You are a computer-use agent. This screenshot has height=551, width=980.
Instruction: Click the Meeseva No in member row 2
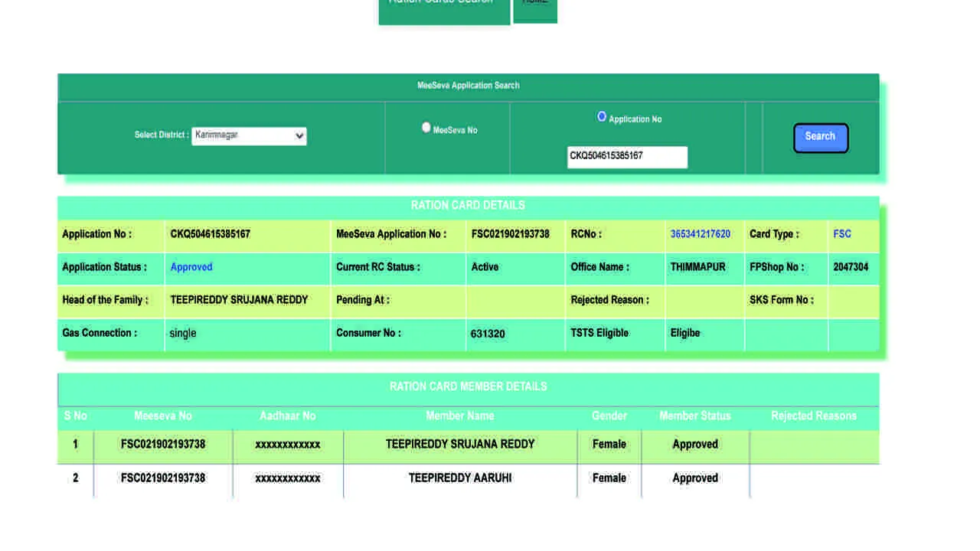pos(163,478)
